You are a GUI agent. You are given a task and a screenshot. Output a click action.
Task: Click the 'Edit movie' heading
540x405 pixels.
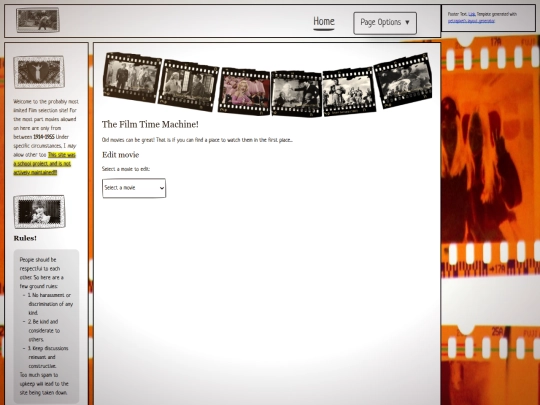point(121,155)
